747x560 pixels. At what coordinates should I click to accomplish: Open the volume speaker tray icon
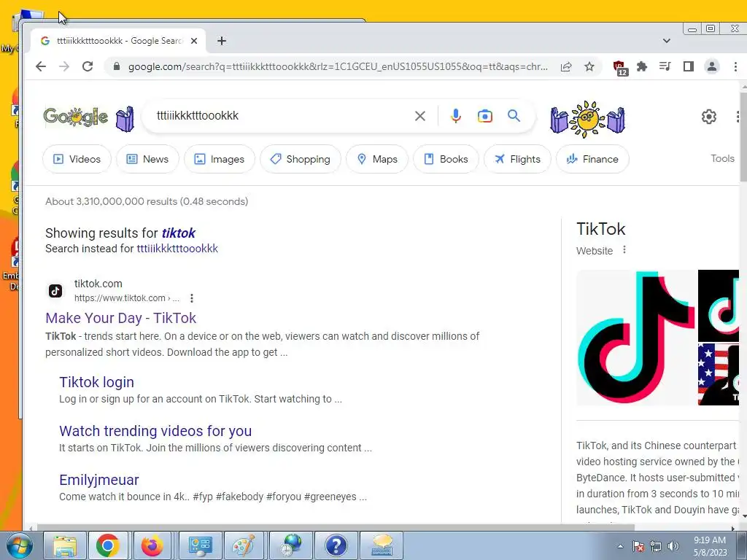coord(673,546)
